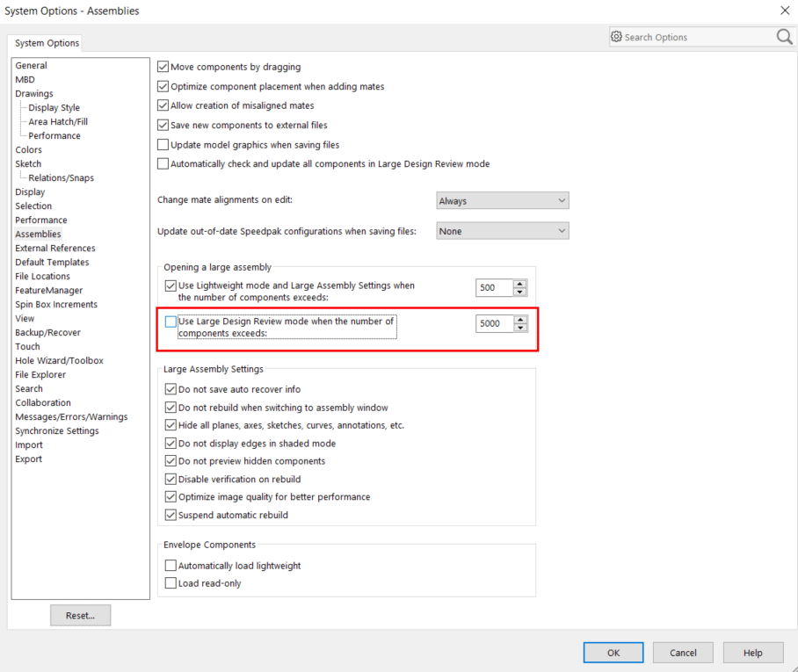Toggle Do not preview hidden components
Viewport: 798px width, 672px height.
tap(171, 461)
